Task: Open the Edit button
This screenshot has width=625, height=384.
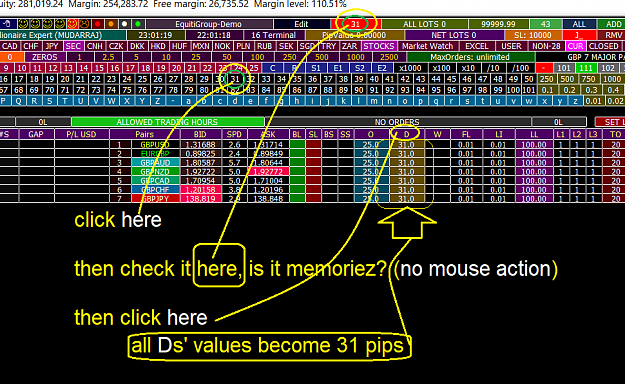Action: point(301,24)
